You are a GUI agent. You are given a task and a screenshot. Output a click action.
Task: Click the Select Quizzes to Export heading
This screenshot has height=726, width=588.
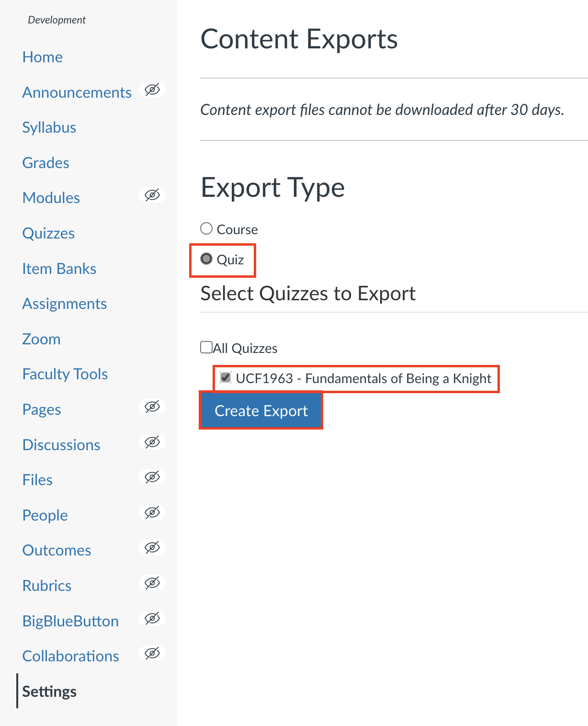pos(308,294)
